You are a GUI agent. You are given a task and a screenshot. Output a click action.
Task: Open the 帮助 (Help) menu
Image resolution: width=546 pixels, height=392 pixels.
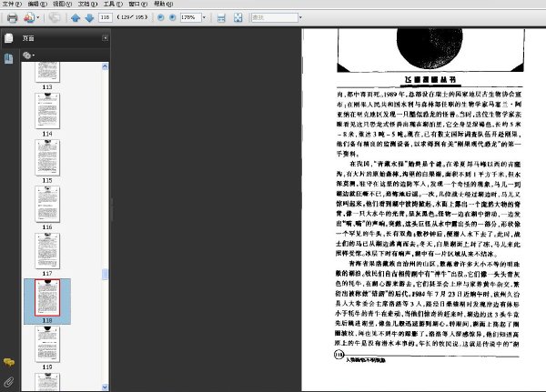(x=163, y=4)
